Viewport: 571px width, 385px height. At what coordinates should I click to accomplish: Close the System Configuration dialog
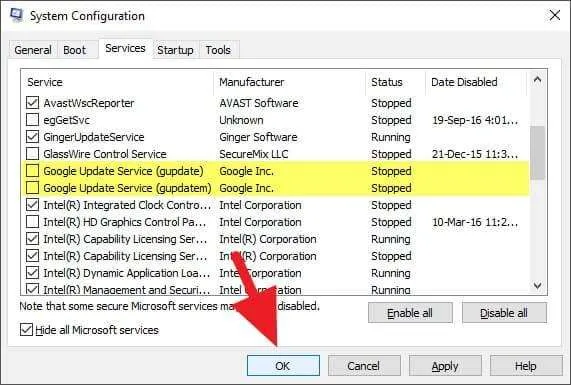tap(555, 15)
